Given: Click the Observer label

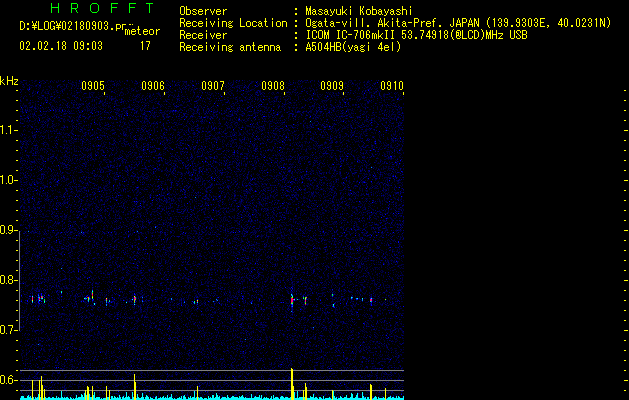Looking at the screenshot, I should [x=203, y=11].
